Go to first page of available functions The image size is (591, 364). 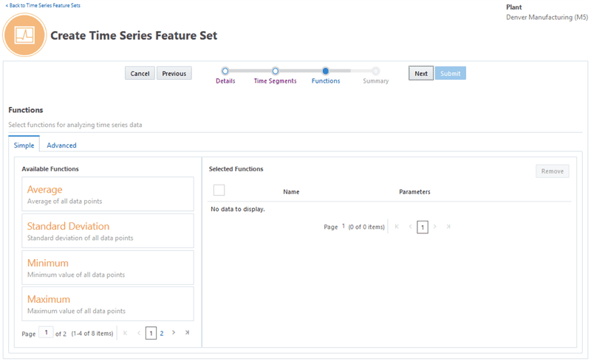click(125, 333)
